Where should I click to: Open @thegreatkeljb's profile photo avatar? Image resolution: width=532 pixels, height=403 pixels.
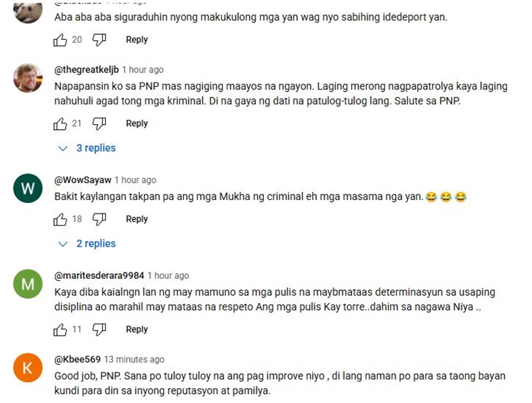[28, 78]
